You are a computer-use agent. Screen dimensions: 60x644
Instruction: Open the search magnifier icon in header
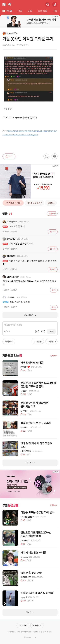pyautogui.click(x=48, y=5)
